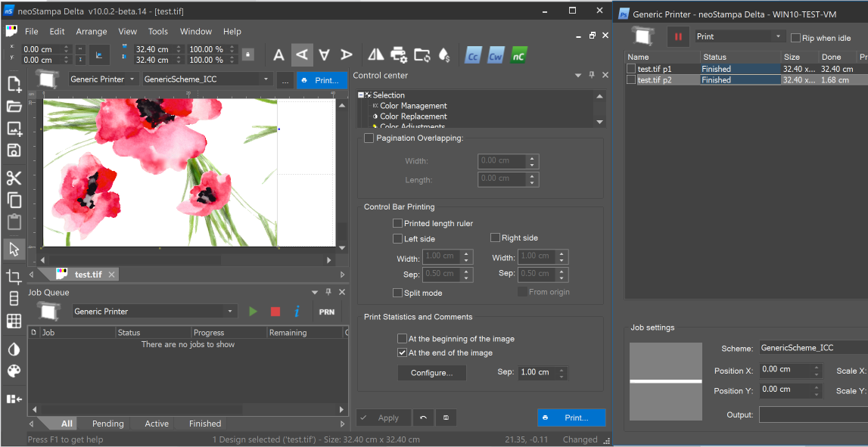The width and height of the screenshot is (868, 447).
Task: Select checkbox for test.tif p1 job
Action: pos(631,69)
